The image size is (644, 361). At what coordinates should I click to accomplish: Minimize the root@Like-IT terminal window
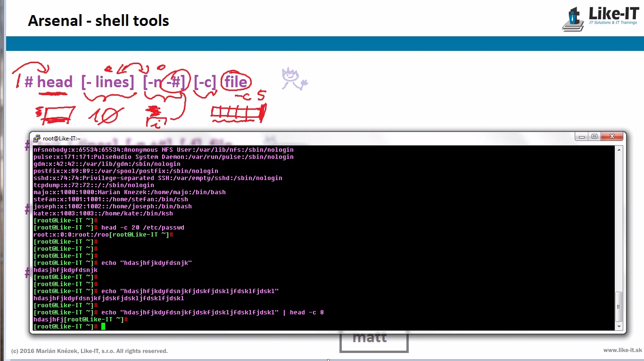coord(582,137)
